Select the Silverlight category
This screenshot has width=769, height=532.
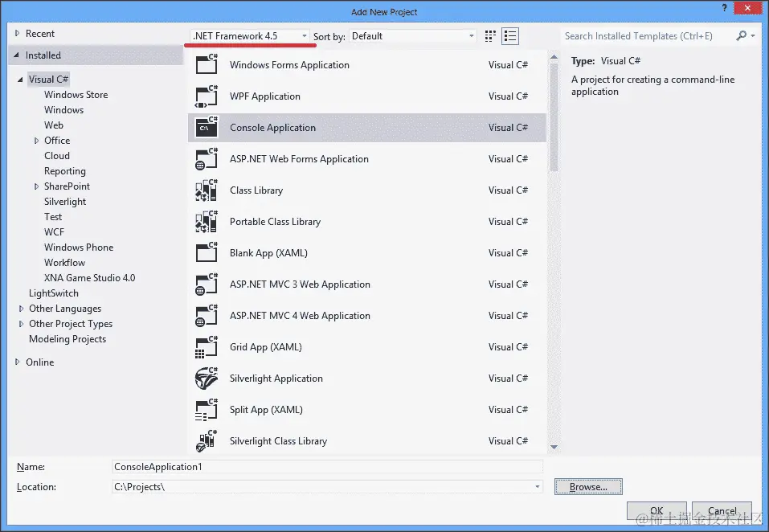pos(65,202)
